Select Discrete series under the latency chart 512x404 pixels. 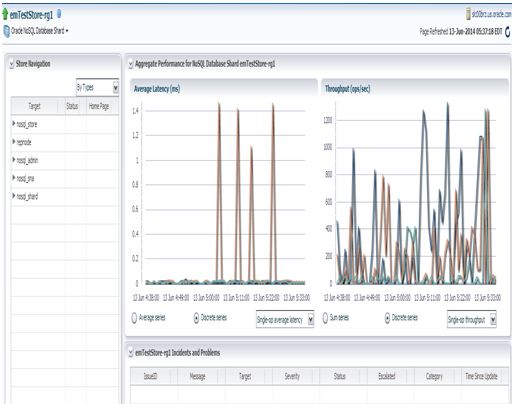[196, 318]
